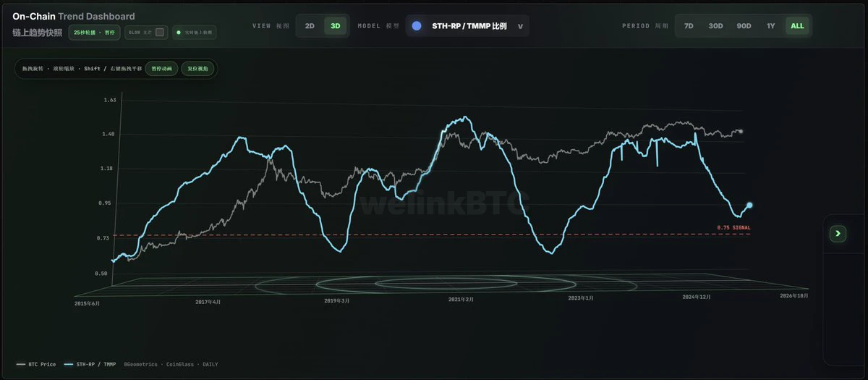Viewport: 868px width, 380px height.
Task: Click the green live snapshot status dot
Action: pos(179,33)
